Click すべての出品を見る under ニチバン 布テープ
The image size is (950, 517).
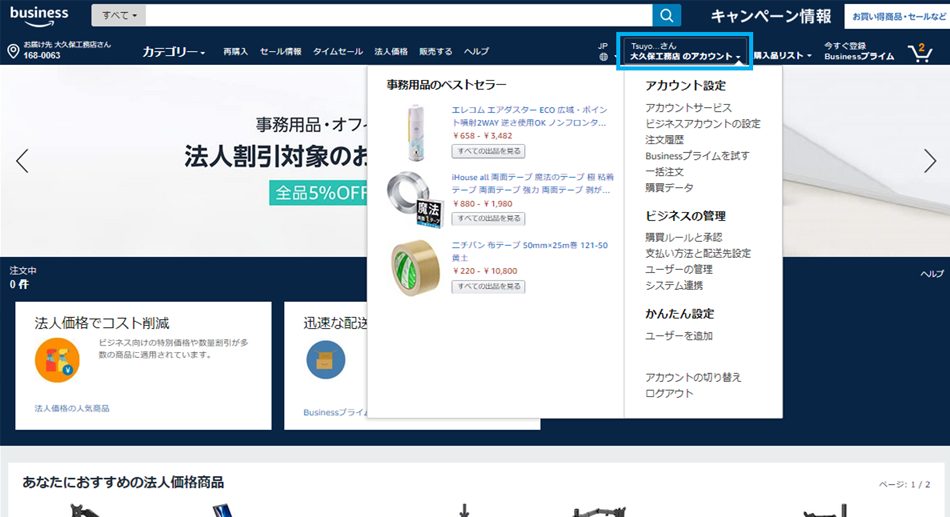pyautogui.click(x=488, y=286)
